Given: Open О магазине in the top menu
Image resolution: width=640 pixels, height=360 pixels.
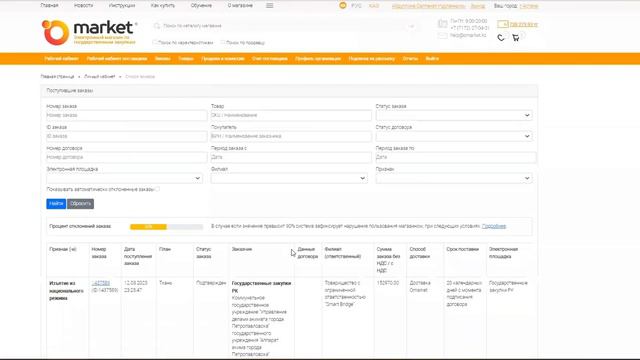Looking at the screenshot, I should (x=240, y=6).
